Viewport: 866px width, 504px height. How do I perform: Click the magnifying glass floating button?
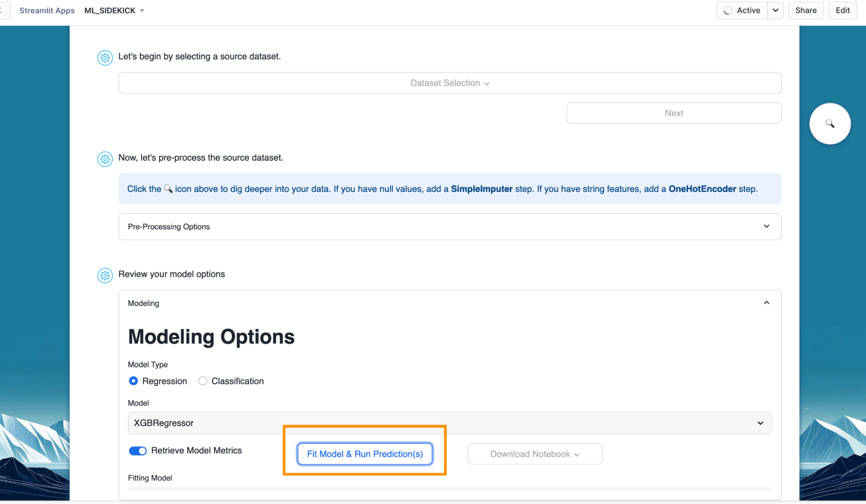(x=830, y=123)
